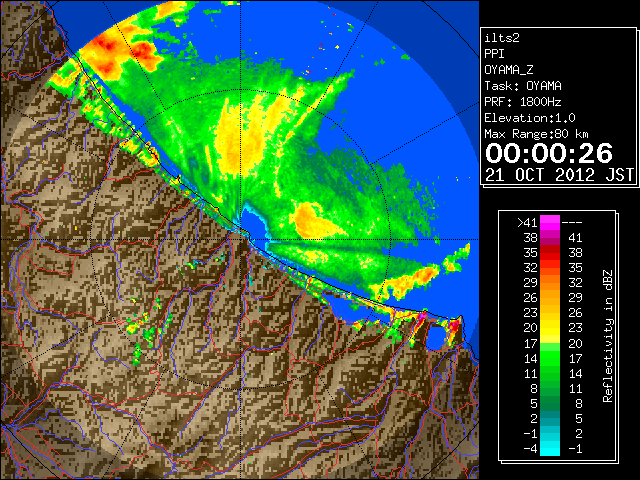The image size is (640, 480).
Task: Pick the cyan -4 to -1 dBZ legend band
Action: 550,448
